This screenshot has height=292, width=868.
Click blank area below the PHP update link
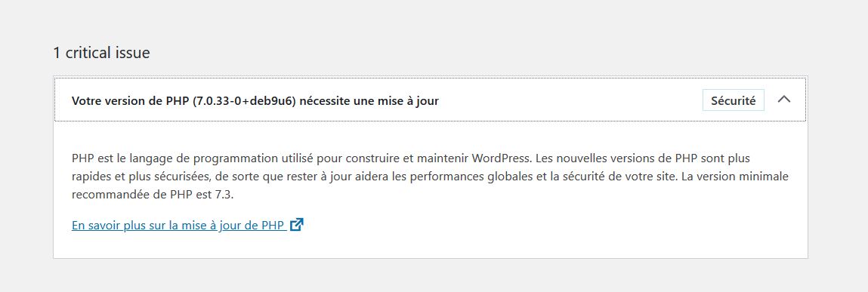coord(430,246)
